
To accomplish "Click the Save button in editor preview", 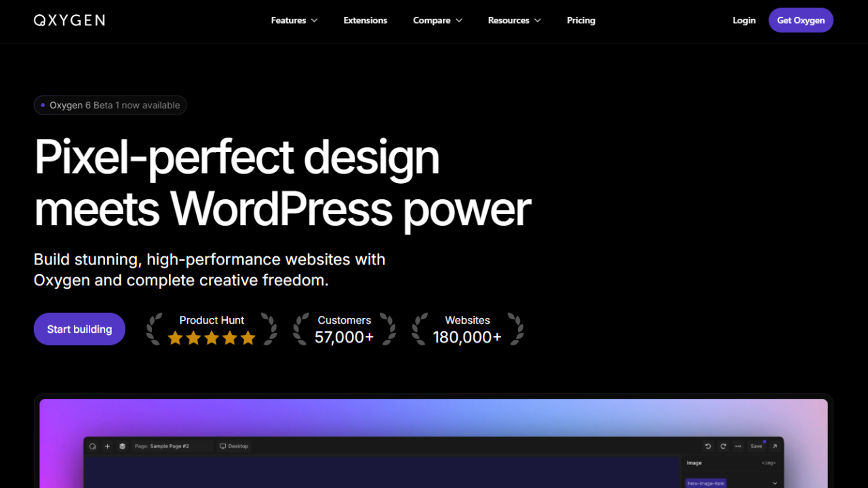I will (756, 446).
